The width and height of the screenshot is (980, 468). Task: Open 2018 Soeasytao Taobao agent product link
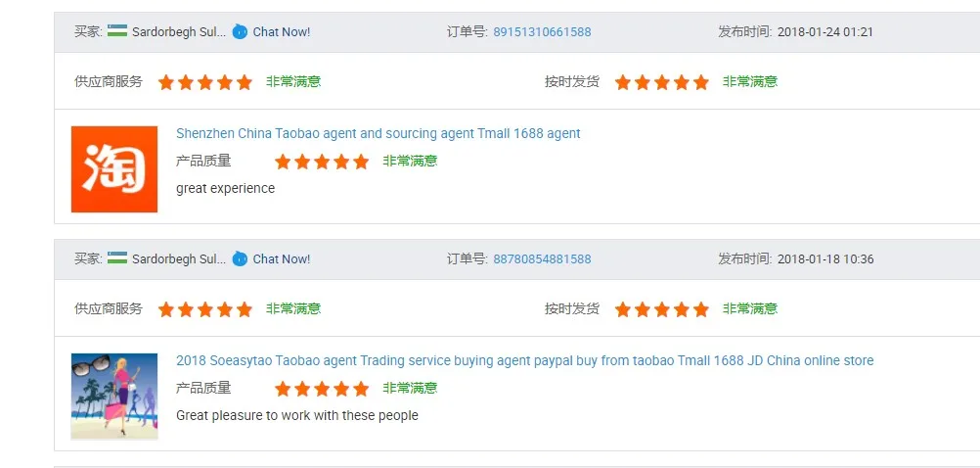tap(524, 360)
